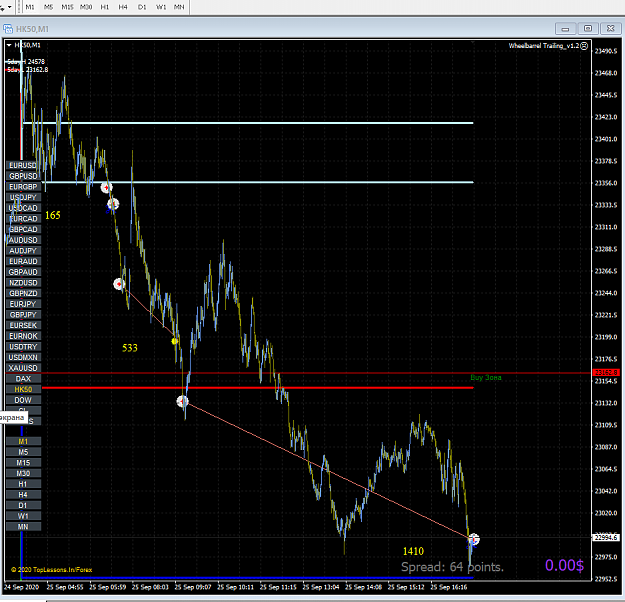Switch chart to GBPUSD symbol button

point(23,176)
